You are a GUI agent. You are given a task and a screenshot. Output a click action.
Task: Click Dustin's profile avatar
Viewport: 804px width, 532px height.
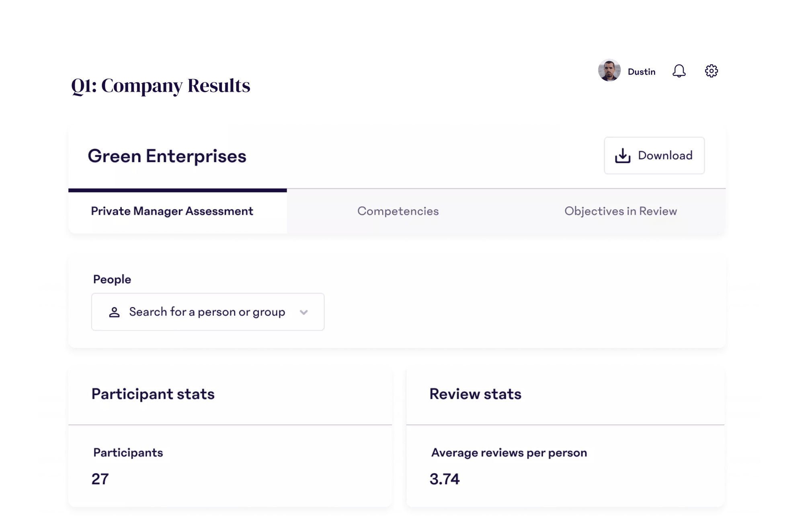pyautogui.click(x=609, y=71)
